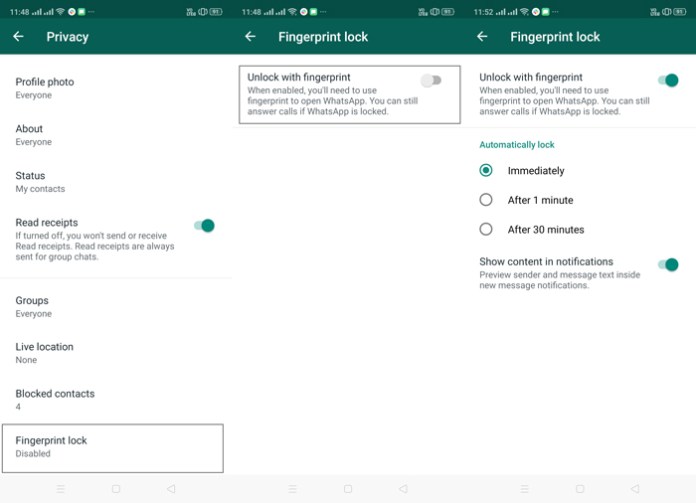Tap back triangle below rightmost Fingerprint screen
This screenshot has height=503, width=696.
[635, 489]
